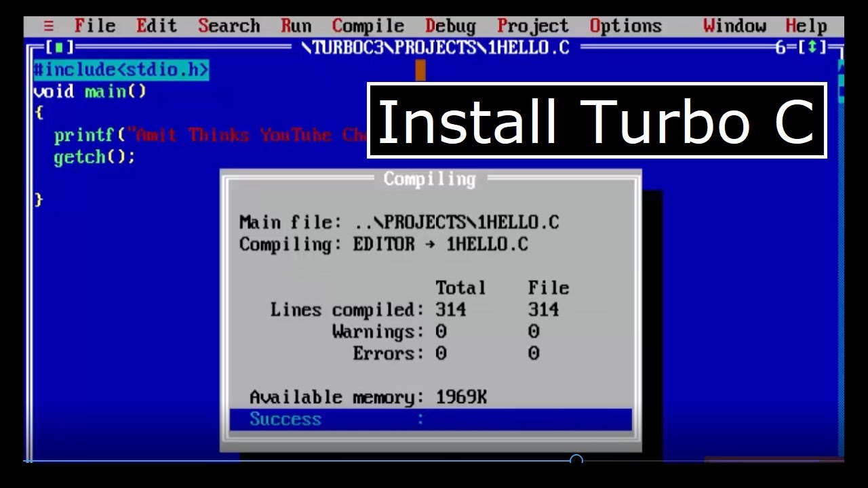Click the void main() line
The image size is (868, 488).
tap(90, 91)
